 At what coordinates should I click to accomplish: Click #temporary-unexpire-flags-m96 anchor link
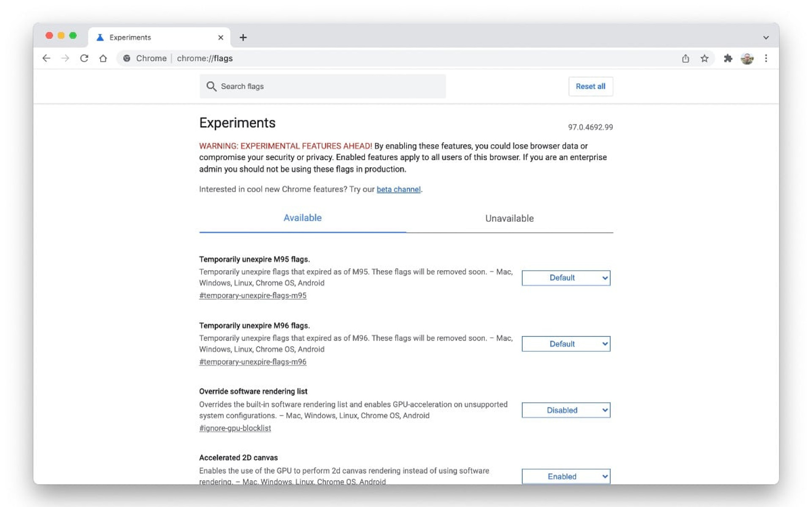pyautogui.click(x=253, y=362)
